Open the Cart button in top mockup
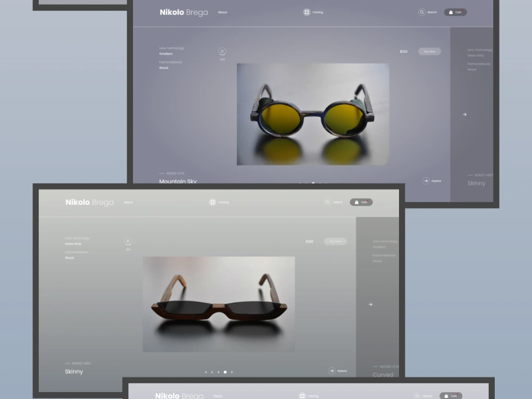The image size is (532, 399). (x=455, y=12)
